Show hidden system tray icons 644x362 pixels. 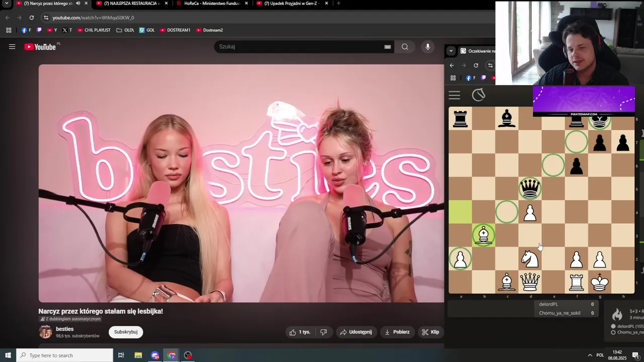click(x=590, y=355)
